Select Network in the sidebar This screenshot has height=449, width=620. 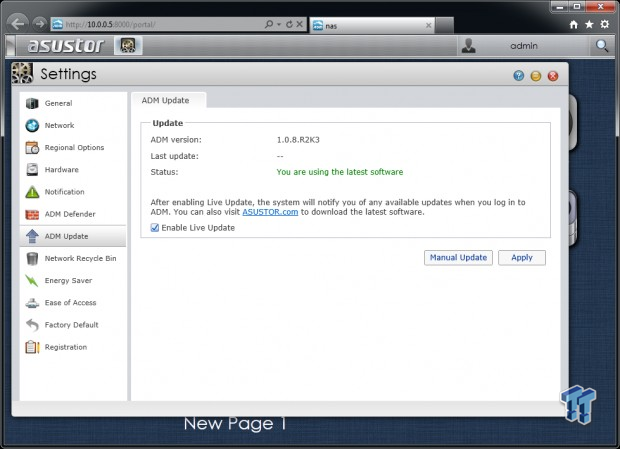click(x=73, y=125)
